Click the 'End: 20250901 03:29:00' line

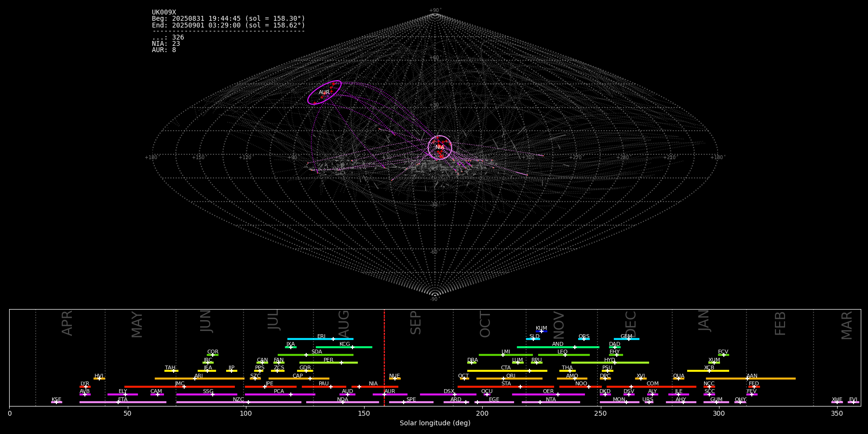229,25
